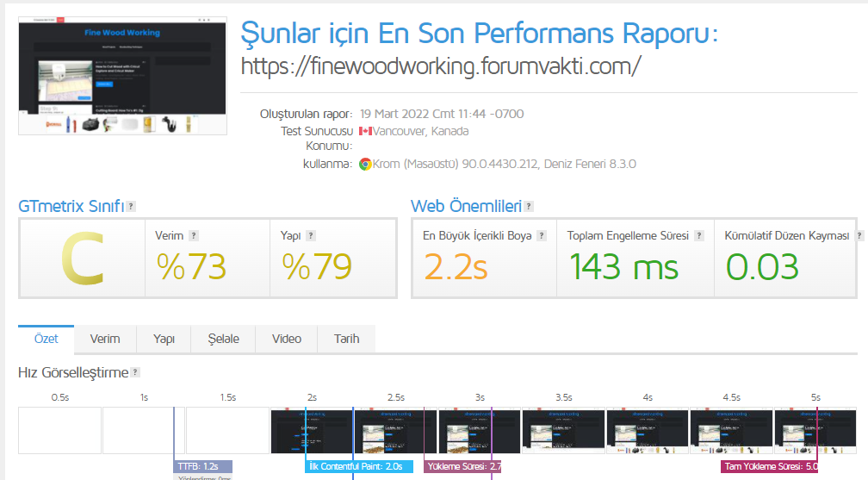Click the 0.03 layout shift value
Screen dimensions: 868x480
(762, 267)
